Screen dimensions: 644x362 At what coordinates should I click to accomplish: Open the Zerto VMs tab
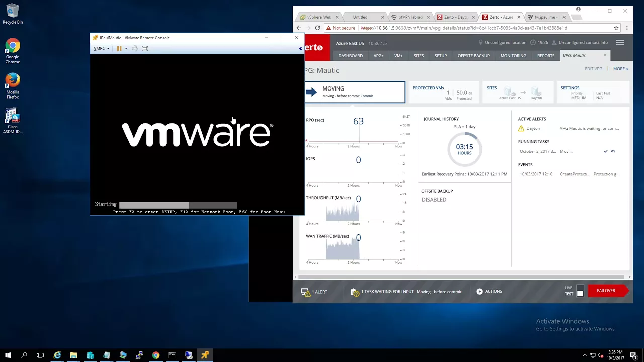pyautogui.click(x=398, y=56)
